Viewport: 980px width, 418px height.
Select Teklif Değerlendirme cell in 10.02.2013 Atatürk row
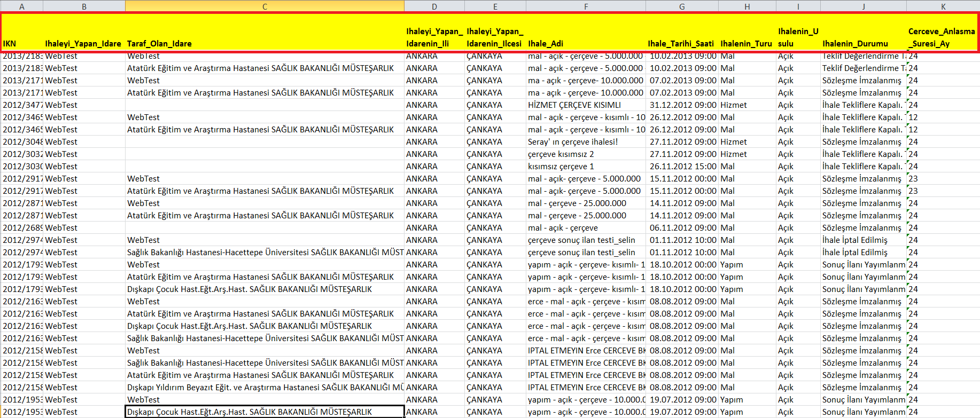click(x=863, y=68)
